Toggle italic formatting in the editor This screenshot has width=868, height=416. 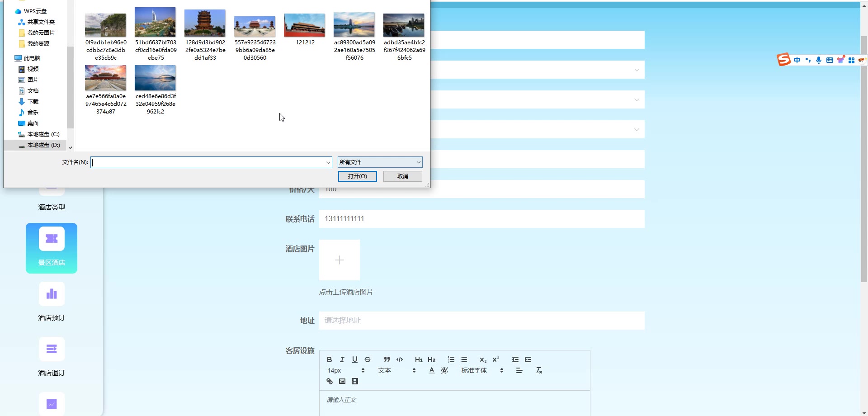[342, 359]
